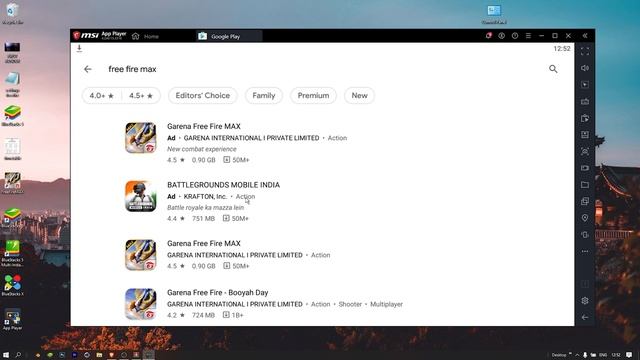Image resolution: width=640 pixels, height=360 pixels.
Task: Go back from the free fire max search
Action: tap(87, 69)
